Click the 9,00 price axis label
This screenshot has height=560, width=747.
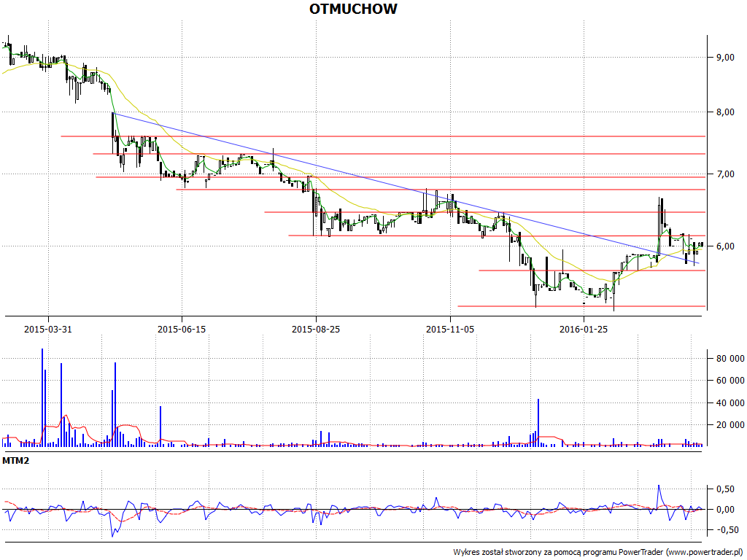click(725, 57)
